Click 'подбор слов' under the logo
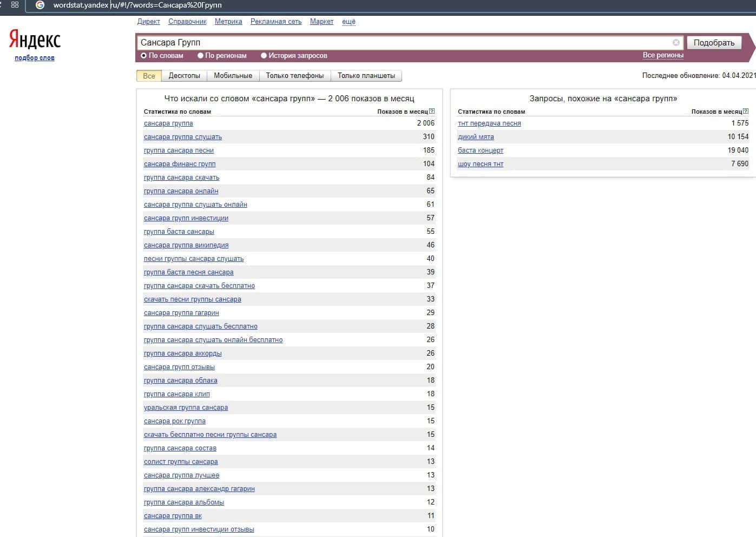 pyautogui.click(x=35, y=58)
